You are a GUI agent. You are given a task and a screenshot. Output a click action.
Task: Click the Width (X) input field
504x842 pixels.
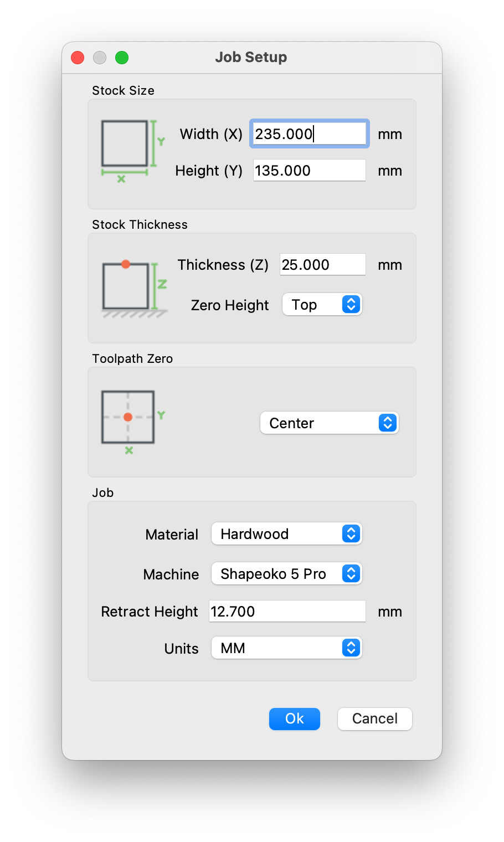tap(309, 134)
